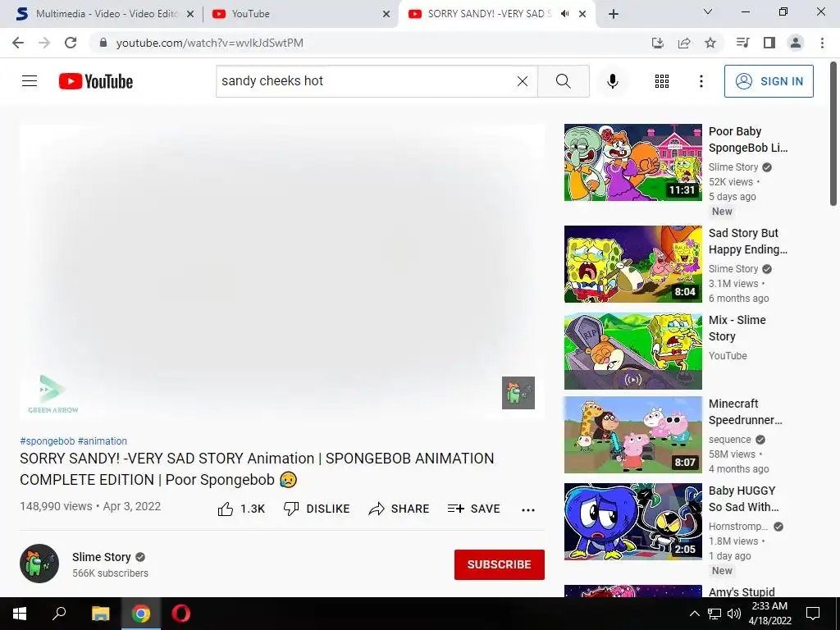Close the Multimedia browser tab
Viewport: 840px width, 630px height.
coord(190,14)
